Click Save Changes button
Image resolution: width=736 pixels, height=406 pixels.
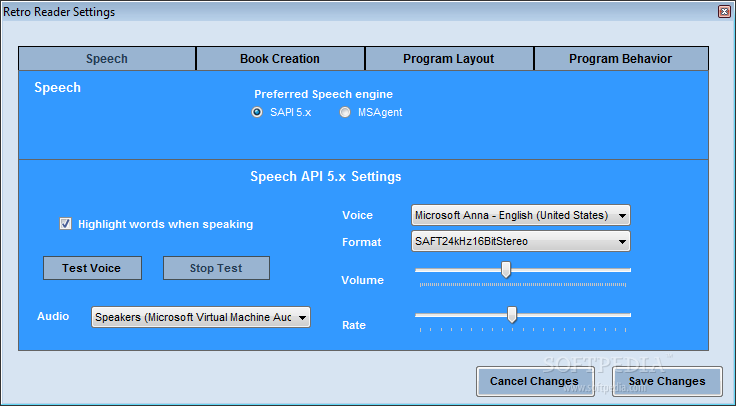click(667, 381)
